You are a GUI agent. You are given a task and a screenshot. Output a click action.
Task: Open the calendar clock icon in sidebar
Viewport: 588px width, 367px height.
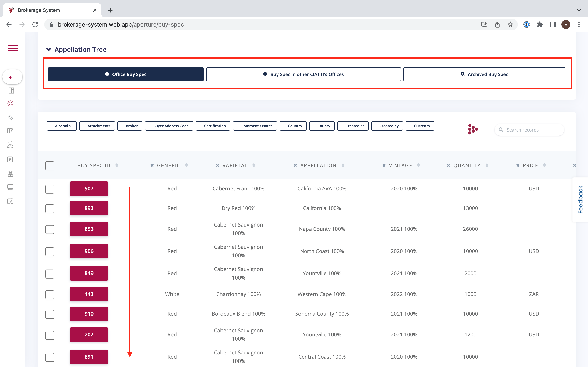pyautogui.click(x=10, y=201)
